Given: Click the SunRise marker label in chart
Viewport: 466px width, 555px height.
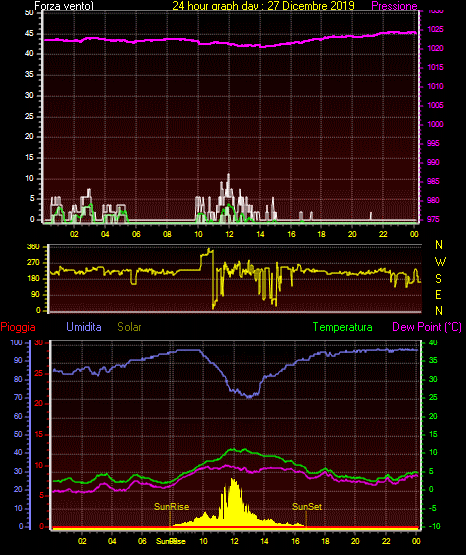Looking at the screenshot, I should [171, 507].
